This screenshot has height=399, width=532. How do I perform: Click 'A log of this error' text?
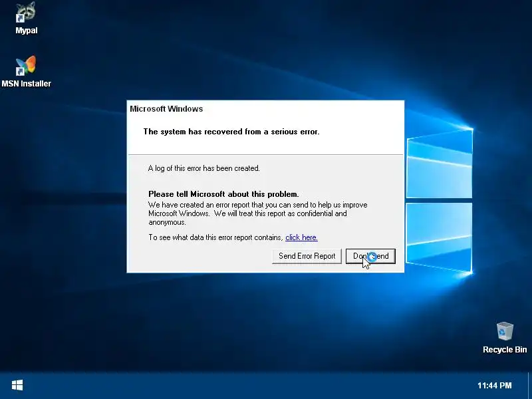tap(204, 168)
